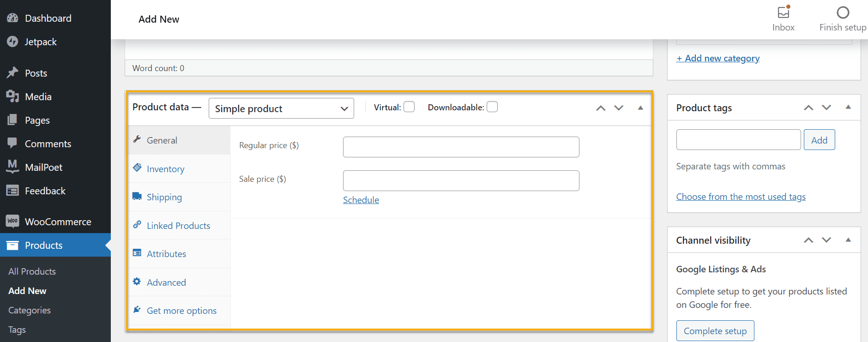Screen dimensions: 868x342
Task: Open the Inbox icon in header
Action: (784, 12)
